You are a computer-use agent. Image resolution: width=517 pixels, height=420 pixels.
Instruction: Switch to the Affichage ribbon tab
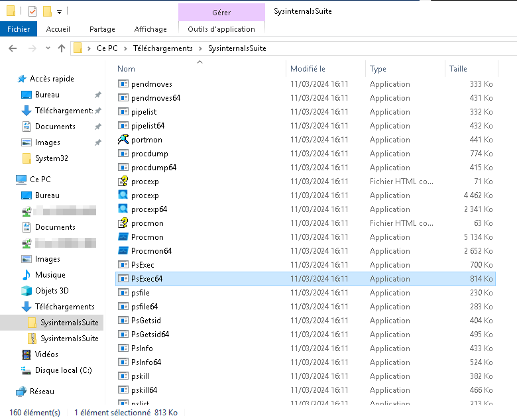click(x=150, y=29)
